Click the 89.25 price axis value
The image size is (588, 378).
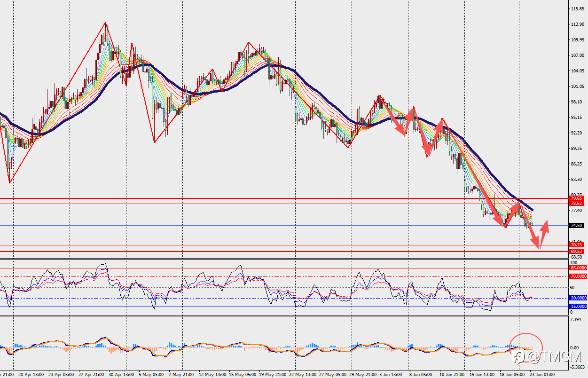576,149
